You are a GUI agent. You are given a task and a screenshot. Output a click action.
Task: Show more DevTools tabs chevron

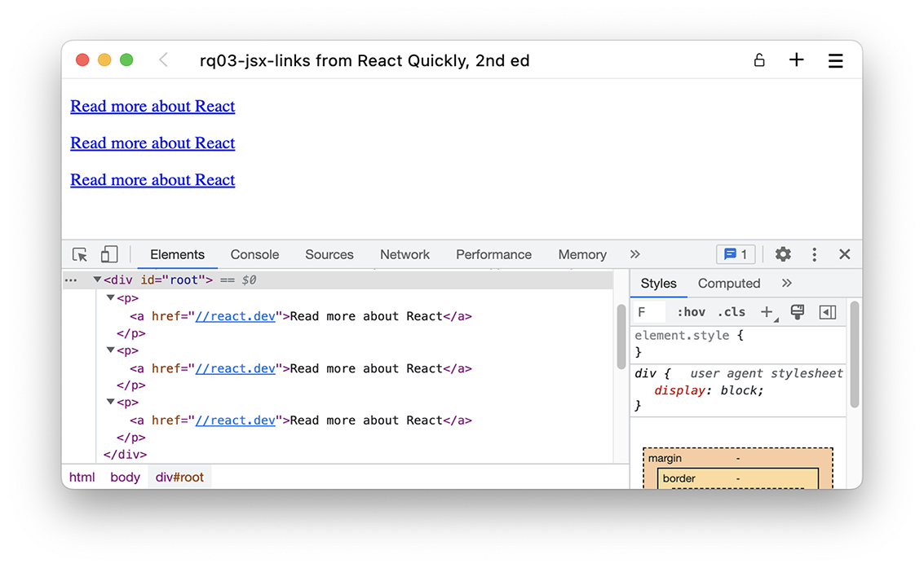(x=635, y=254)
